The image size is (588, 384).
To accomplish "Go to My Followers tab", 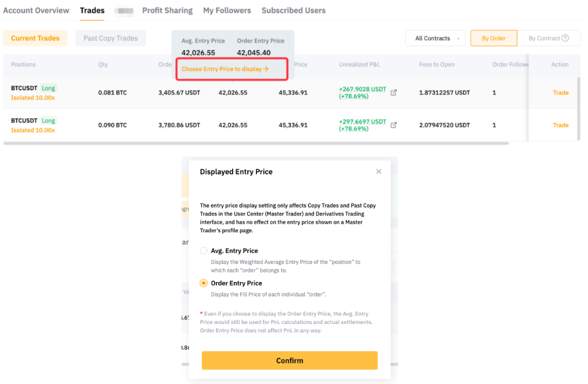I will click(x=227, y=10).
